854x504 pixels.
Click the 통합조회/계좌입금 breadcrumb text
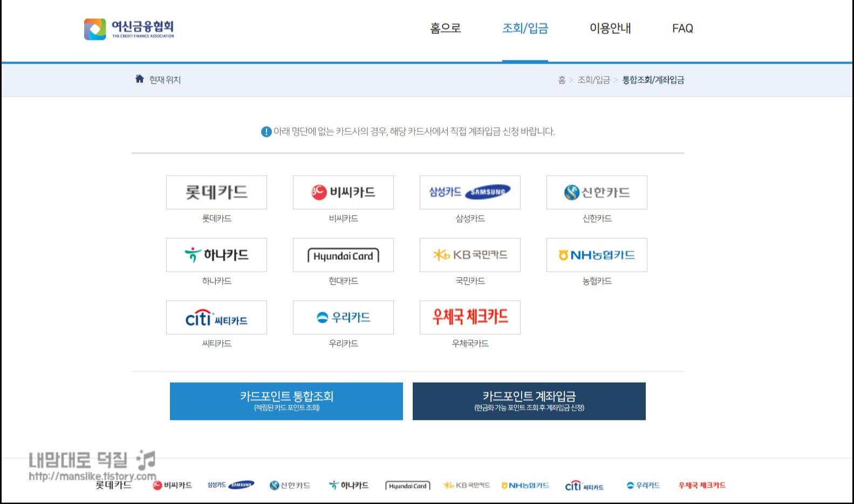[x=653, y=80]
